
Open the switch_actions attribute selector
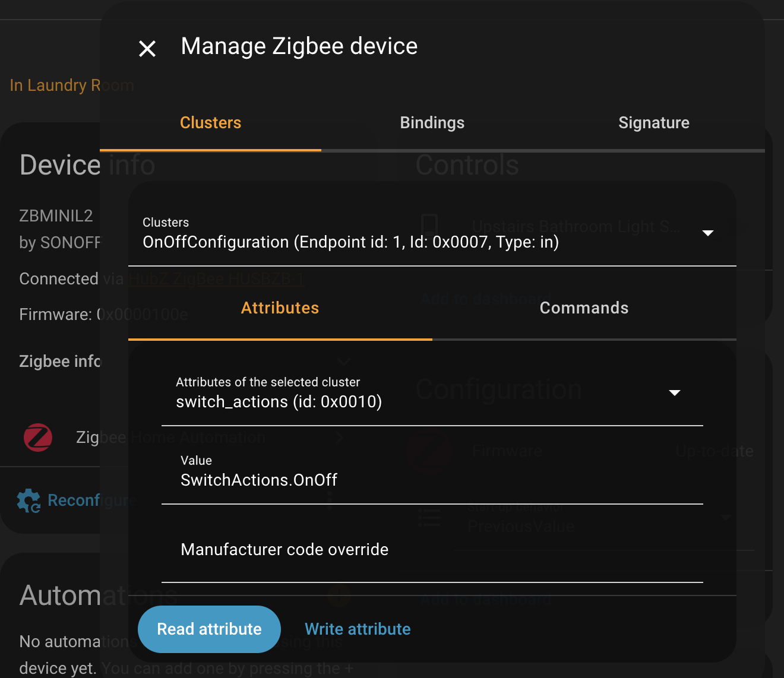pyautogui.click(x=416, y=394)
